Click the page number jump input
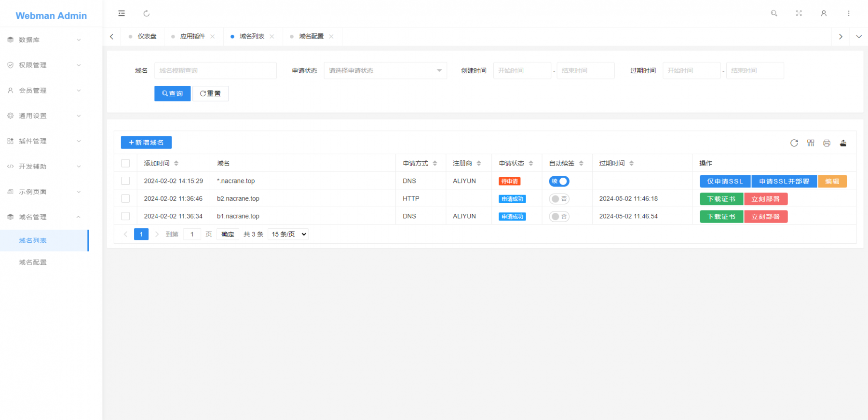The height and width of the screenshot is (420, 868). point(192,234)
